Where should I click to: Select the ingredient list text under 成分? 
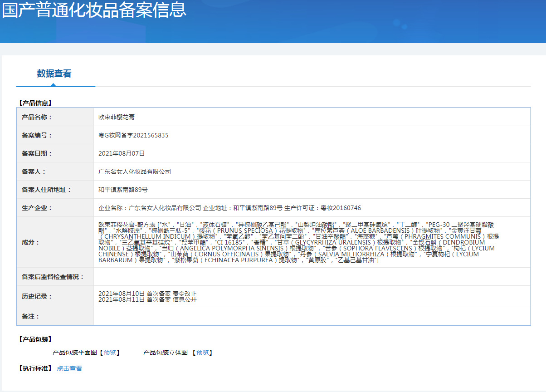pos(299,242)
